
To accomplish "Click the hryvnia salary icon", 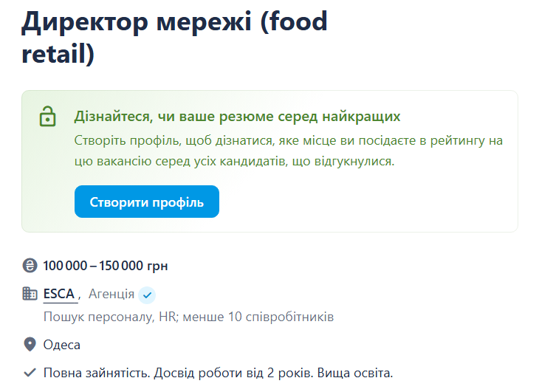I will coord(30,266).
